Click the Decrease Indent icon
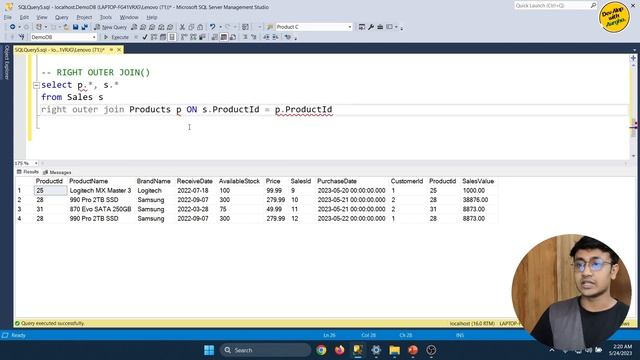 (x=266, y=37)
